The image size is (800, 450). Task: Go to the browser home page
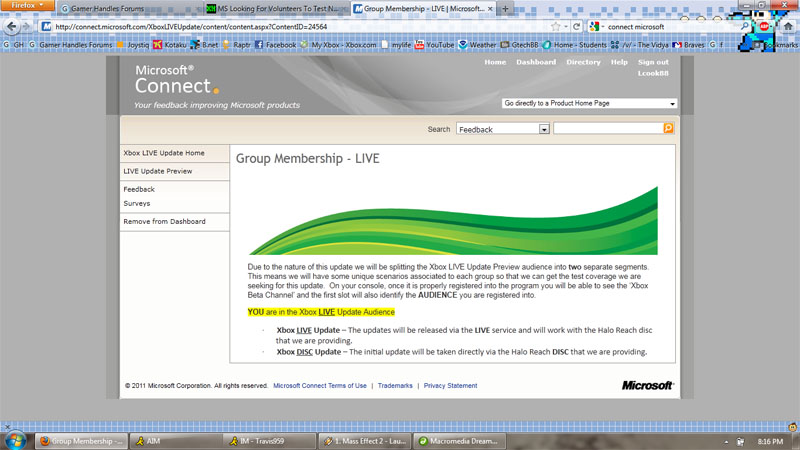788,27
